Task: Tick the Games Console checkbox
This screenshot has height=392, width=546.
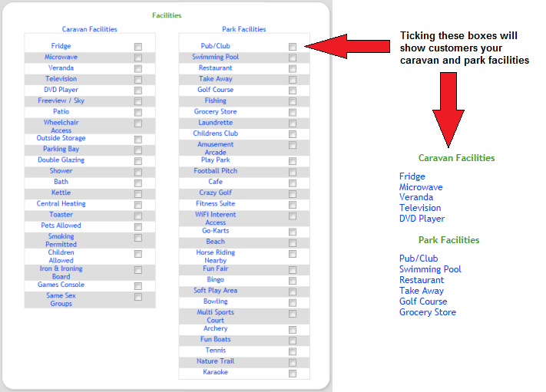Action: (138, 286)
